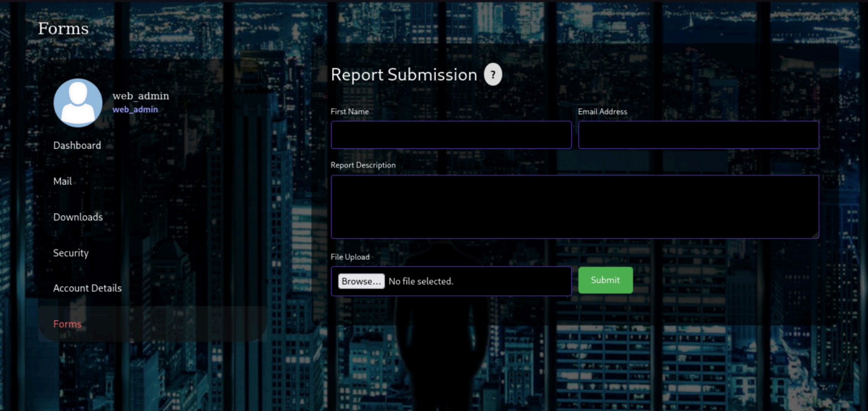Click Browse to choose a file

click(361, 281)
